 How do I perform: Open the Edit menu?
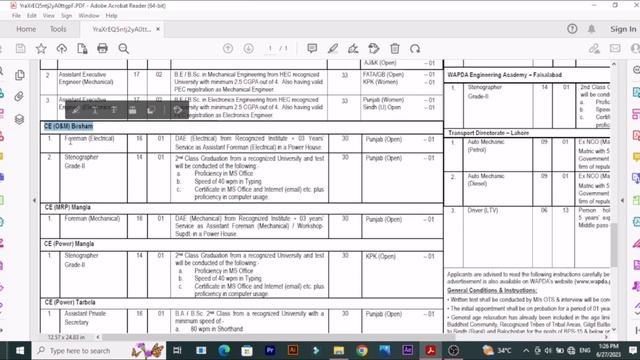point(32,16)
